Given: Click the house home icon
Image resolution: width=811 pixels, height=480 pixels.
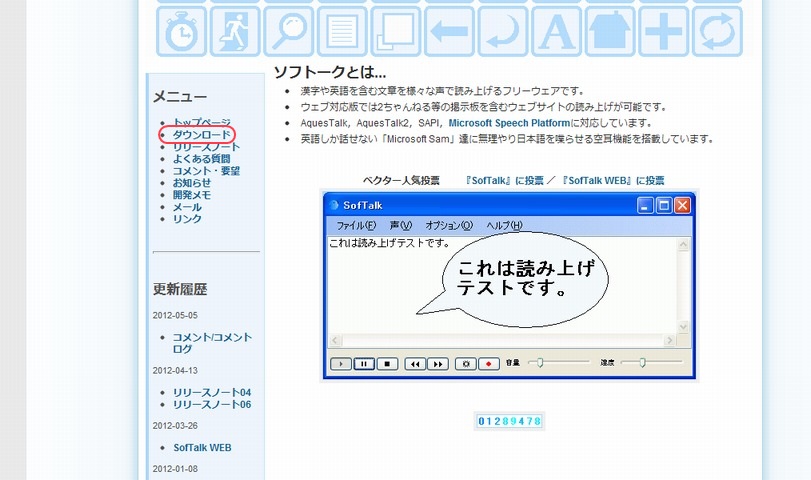Looking at the screenshot, I should click(610, 31).
